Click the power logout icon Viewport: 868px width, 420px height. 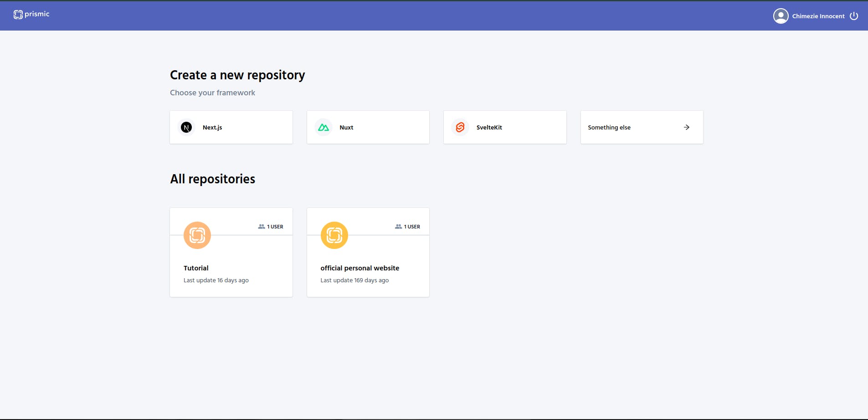point(854,16)
